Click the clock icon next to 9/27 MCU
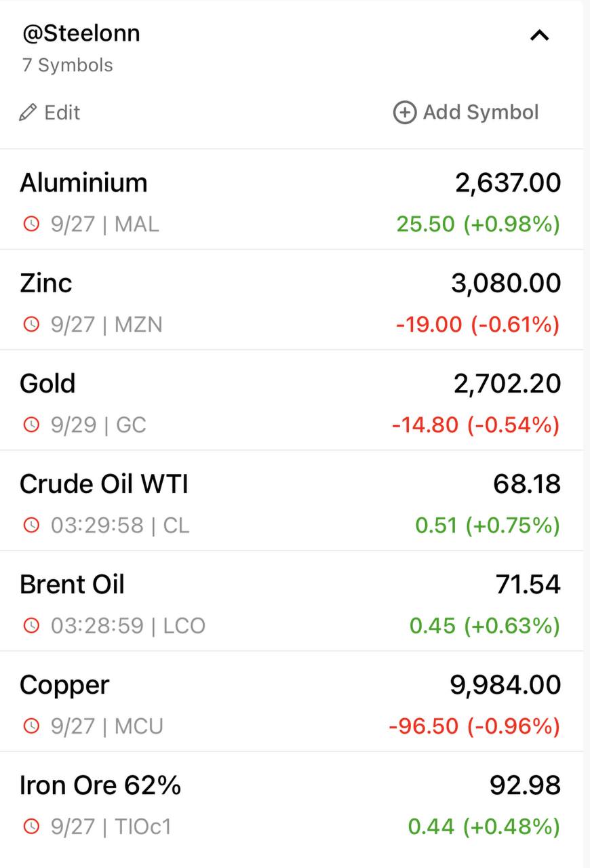This screenshot has width=590, height=868. tap(31, 726)
